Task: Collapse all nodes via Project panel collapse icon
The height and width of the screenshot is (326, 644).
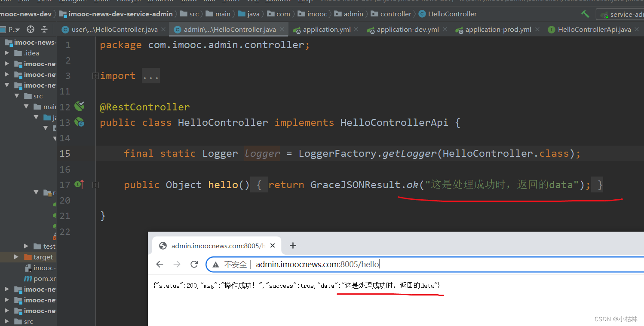Action: point(44,30)
